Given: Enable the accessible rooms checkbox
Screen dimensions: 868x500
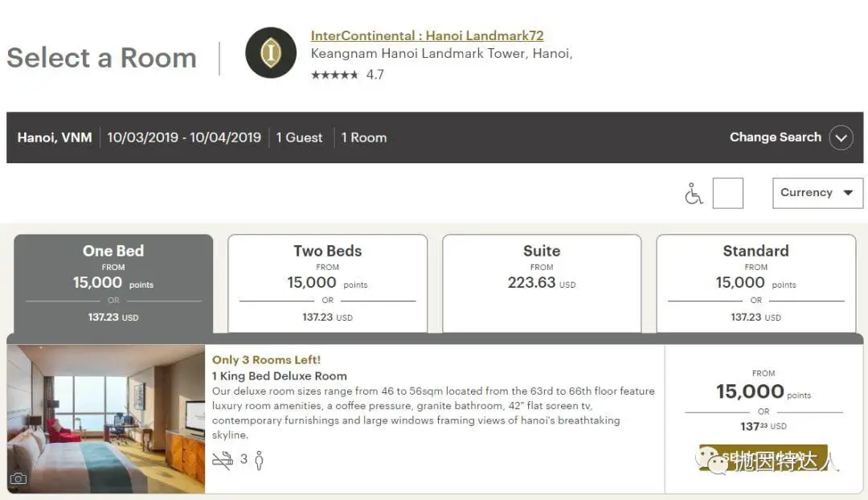Looking at the screenshot, I should click(x=727, y=193).
